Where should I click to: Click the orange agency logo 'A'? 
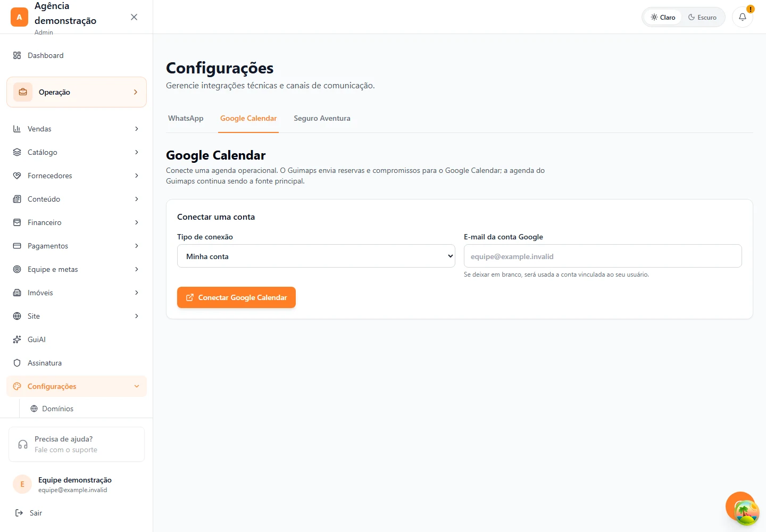pos(19,17)
